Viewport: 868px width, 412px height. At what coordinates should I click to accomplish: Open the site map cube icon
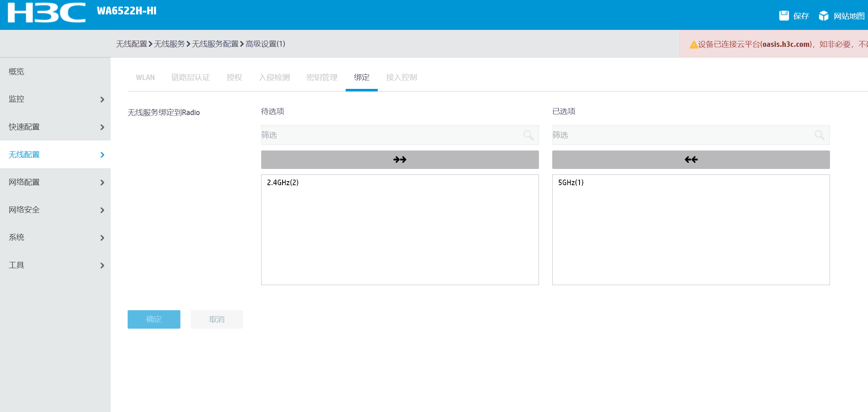click(x=823, y=15)
